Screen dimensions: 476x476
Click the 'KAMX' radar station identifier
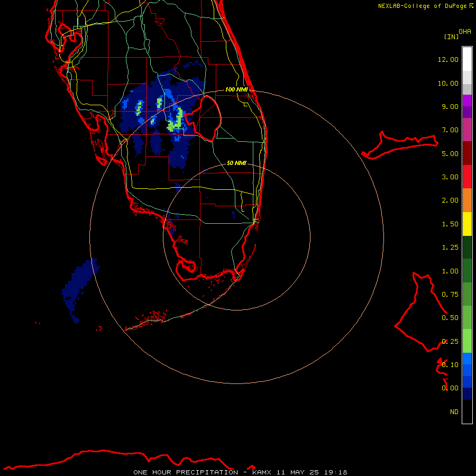(262, 472)
